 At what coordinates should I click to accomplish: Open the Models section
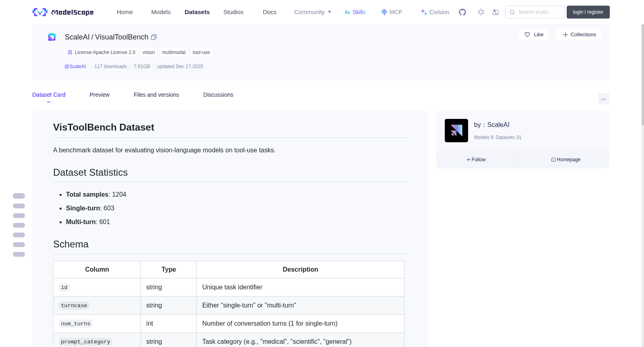click(x=161, y=12)
